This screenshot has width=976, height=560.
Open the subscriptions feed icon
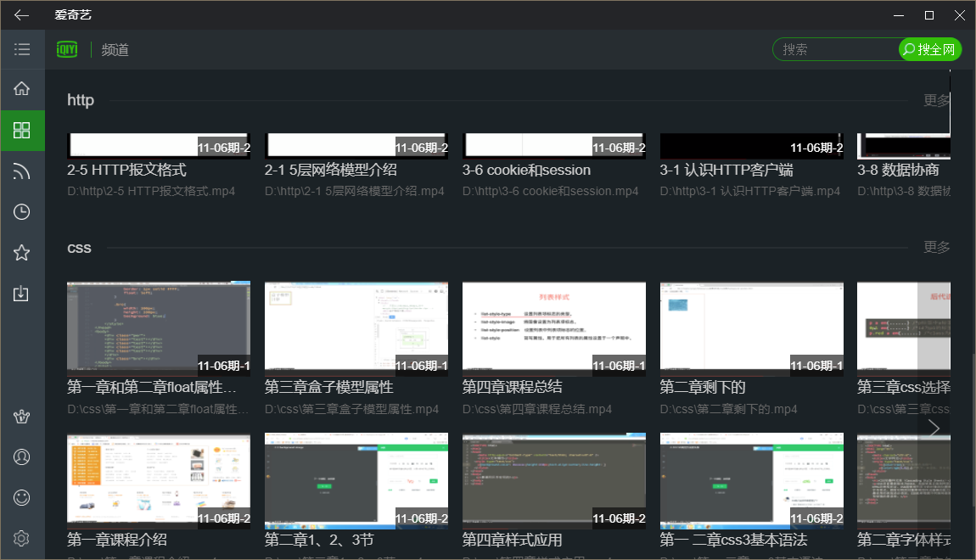(x=22, y=171)
